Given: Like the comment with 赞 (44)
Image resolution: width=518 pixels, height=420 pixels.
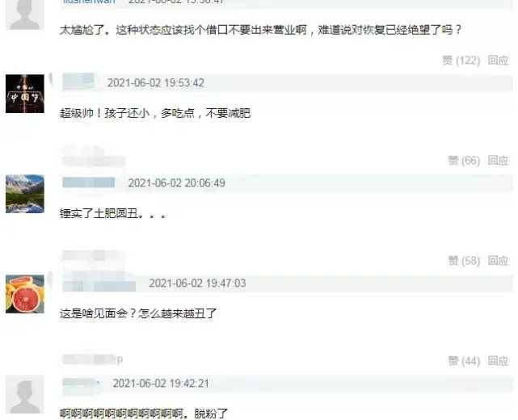Looking at the screenshot, I should click(x=464, y=360).
